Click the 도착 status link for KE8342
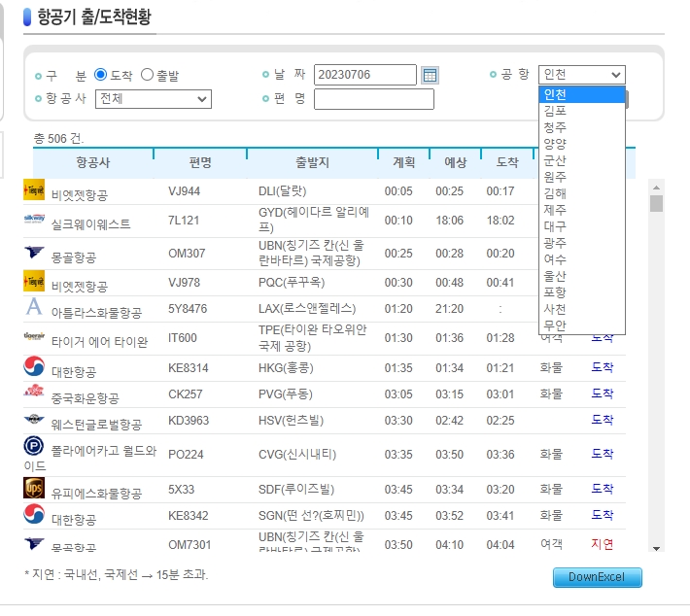 click(602, 514)
